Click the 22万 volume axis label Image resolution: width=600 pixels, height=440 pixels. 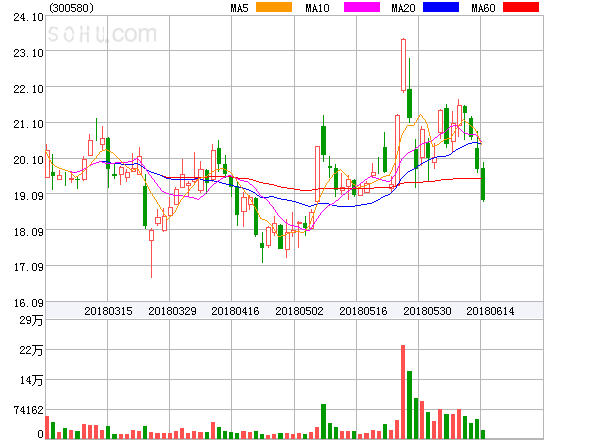coord(31,350)
